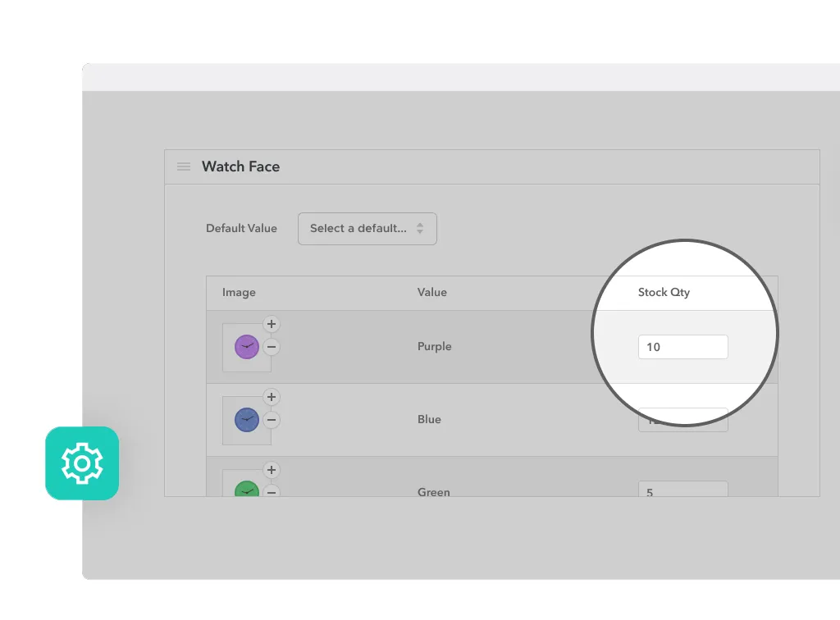
Task: Grab the Watch Face drag handle icon
Action: [x=184, y=166]
